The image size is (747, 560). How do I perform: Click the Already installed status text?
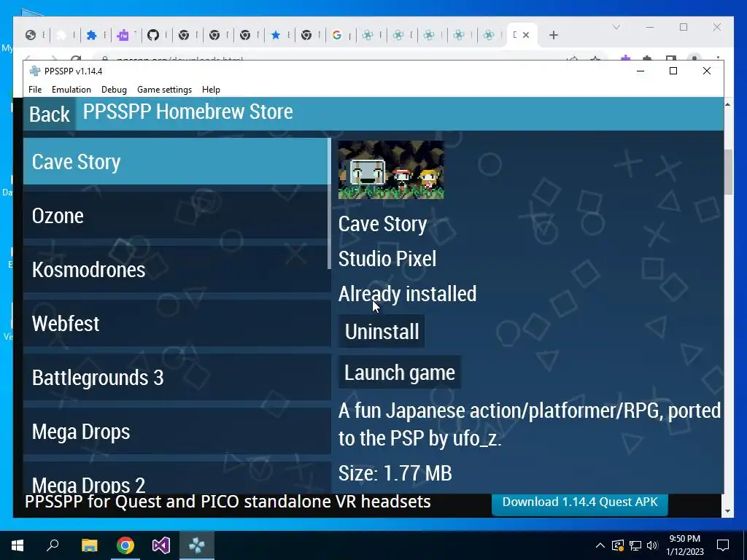[x=407, y=294]
